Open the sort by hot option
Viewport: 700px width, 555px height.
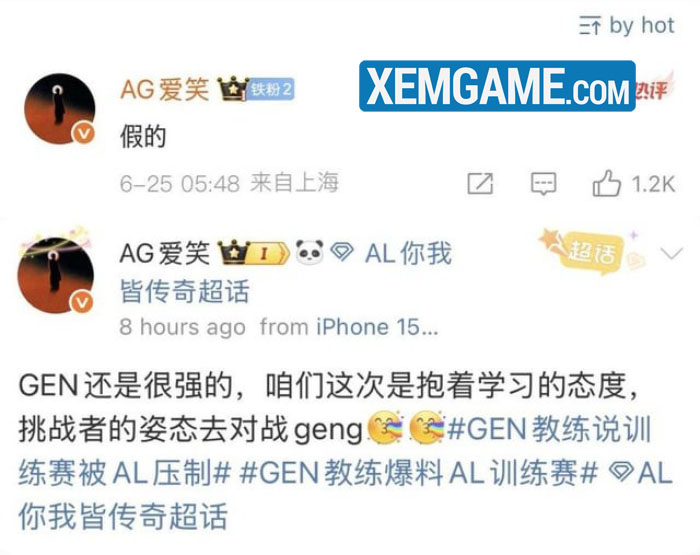tap(626, 25)
